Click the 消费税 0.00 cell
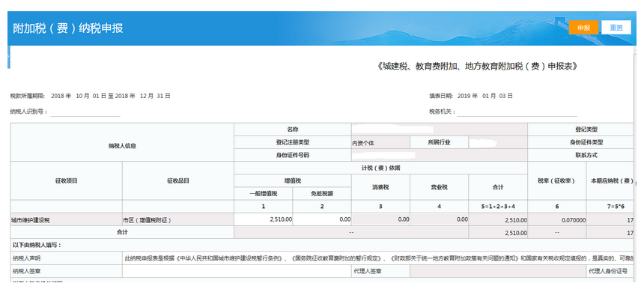Screen dimensions: 644x295 click(x=380, y=219)
